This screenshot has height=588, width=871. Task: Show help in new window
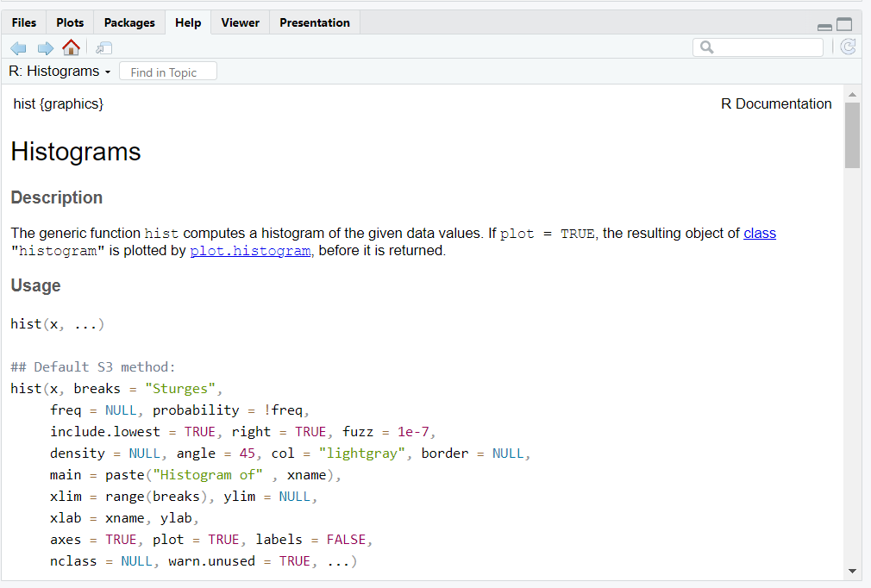[x=104, y=47]
